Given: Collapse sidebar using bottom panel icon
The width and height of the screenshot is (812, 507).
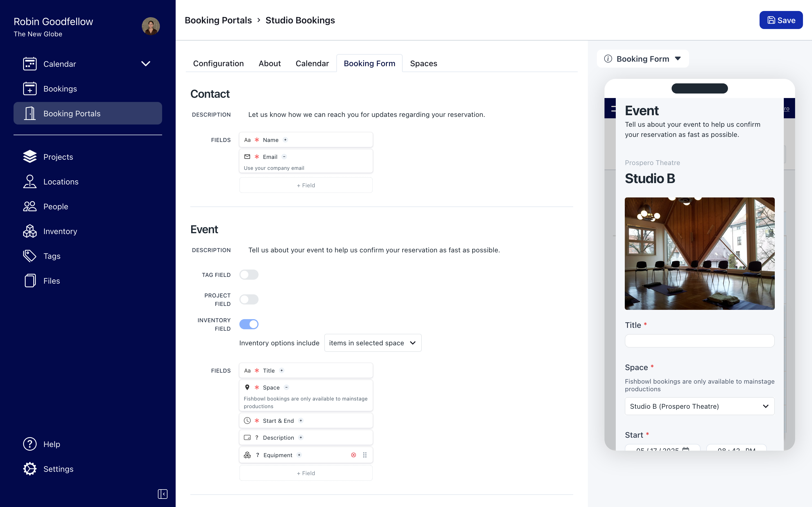Looking at the screenshot, I should [x=162, y=494].
